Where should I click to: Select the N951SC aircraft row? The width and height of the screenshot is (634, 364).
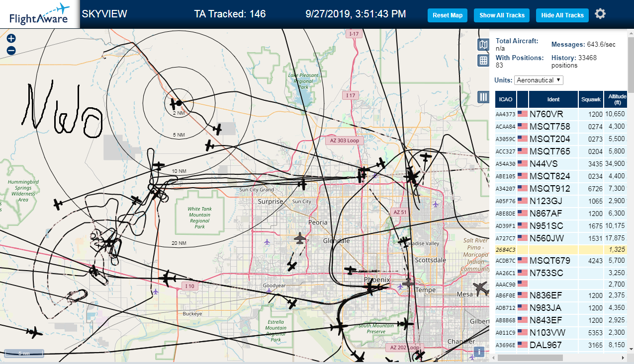point(561,225)
